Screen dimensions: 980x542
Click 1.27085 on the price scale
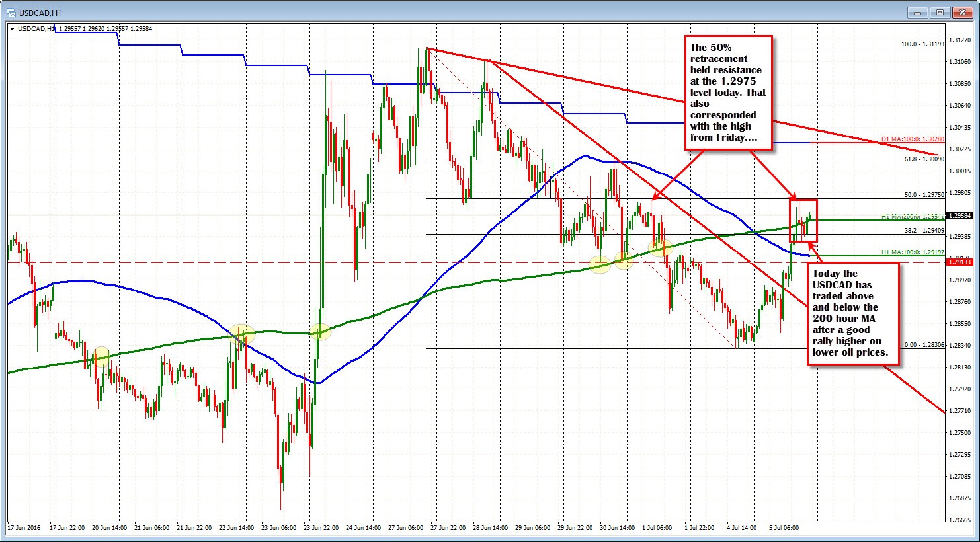(x=960, y=477)
